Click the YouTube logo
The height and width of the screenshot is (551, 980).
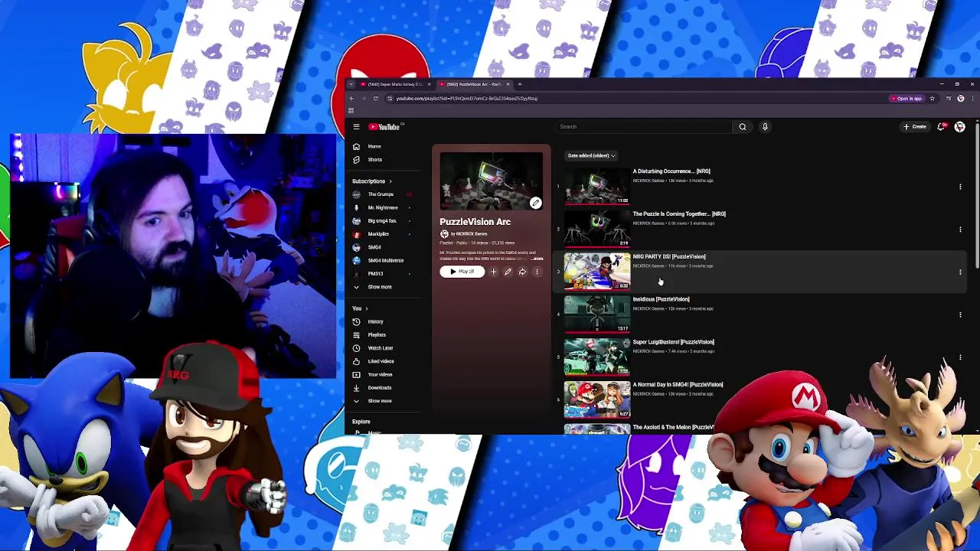[x=385, y=127]
